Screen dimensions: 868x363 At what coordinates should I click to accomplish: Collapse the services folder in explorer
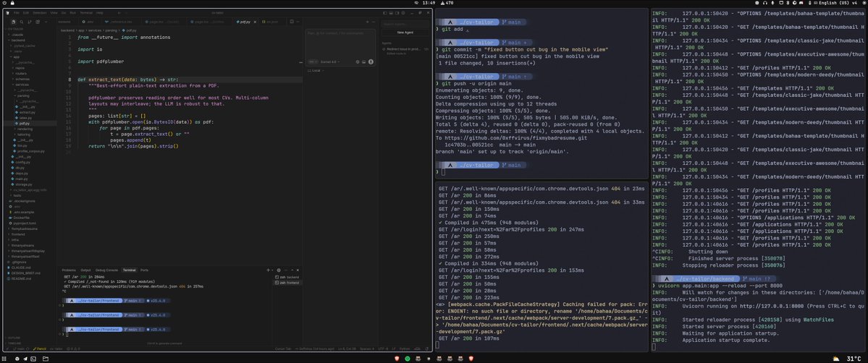tap(22, 85)
